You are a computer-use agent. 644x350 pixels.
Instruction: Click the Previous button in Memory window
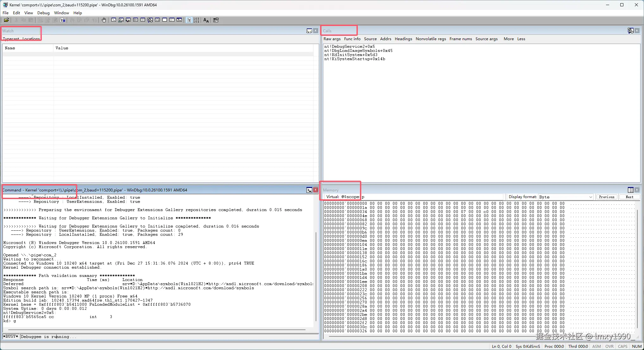pyautogui.click(x=606, y=197)
